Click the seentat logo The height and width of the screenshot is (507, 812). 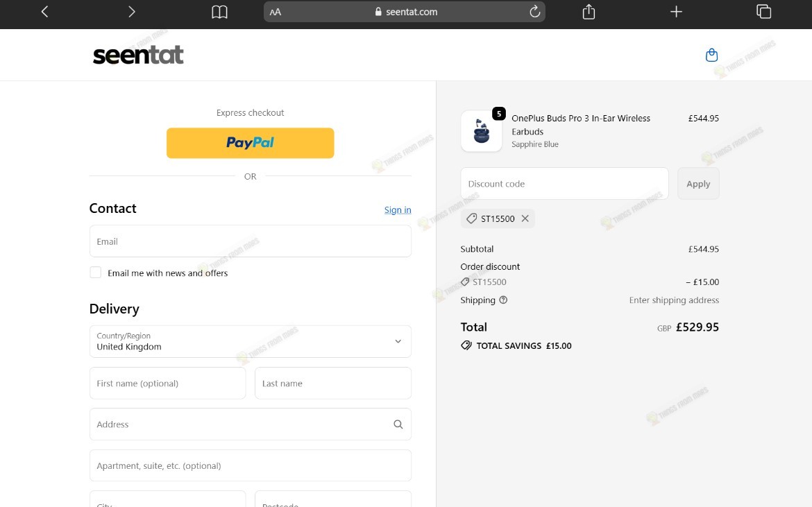138,55
